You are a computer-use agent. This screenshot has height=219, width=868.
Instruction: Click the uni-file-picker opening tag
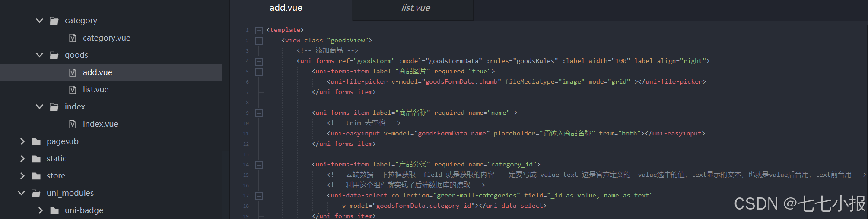coord(357,81)
